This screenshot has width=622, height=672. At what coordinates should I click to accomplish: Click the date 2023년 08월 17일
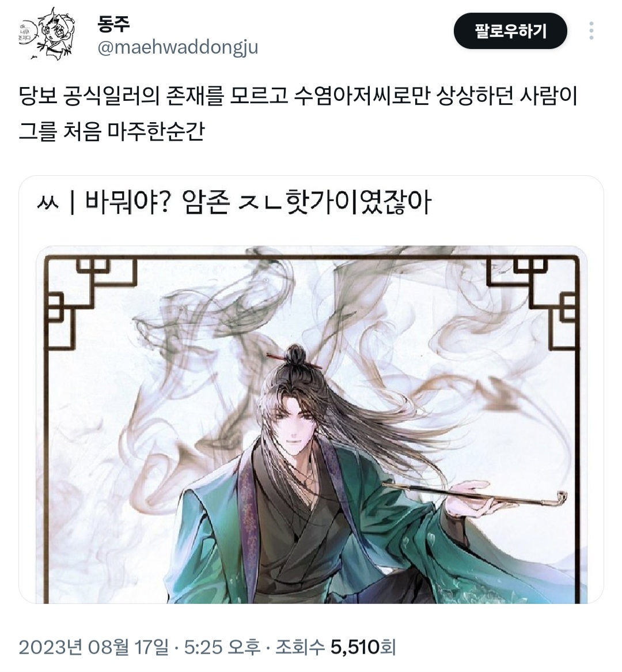(x=93, y=647)
